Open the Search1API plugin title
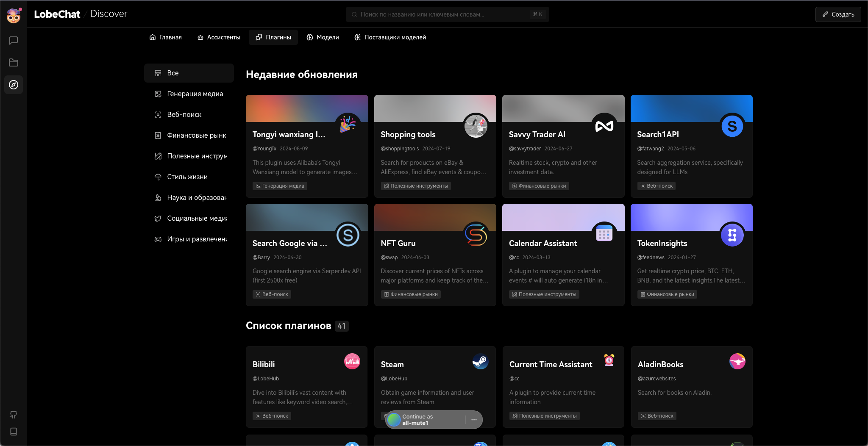Screen dimensions: 868x446 [x=658, y=134]
